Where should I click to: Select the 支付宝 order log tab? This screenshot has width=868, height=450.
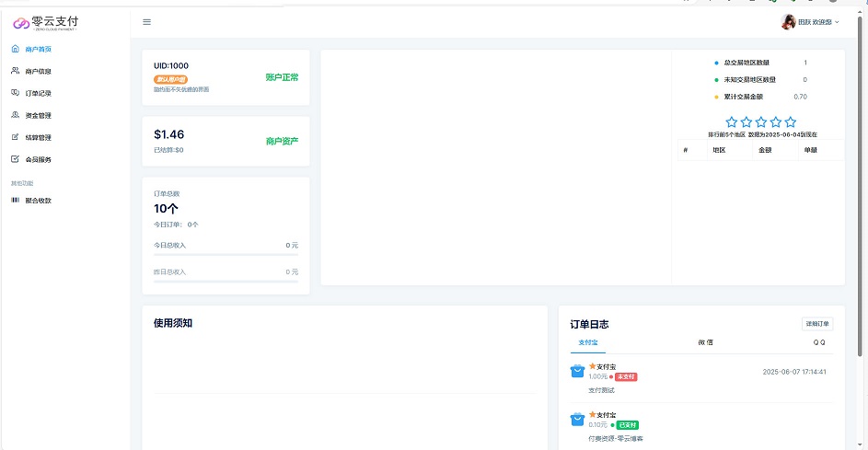pos(588,342)
